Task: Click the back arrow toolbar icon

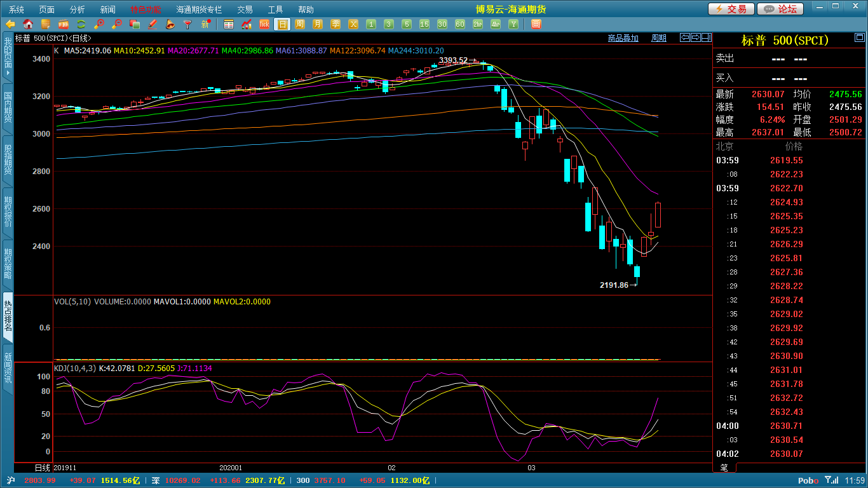Action: 10,24
